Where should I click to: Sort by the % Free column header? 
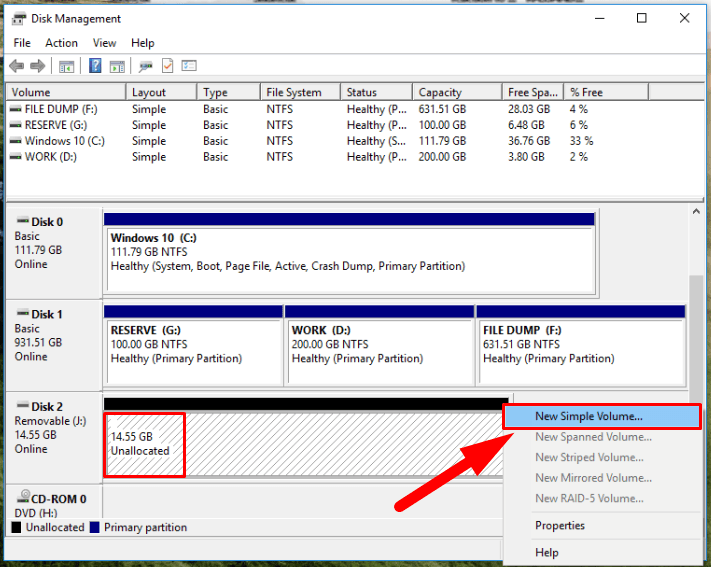[606, 92]
